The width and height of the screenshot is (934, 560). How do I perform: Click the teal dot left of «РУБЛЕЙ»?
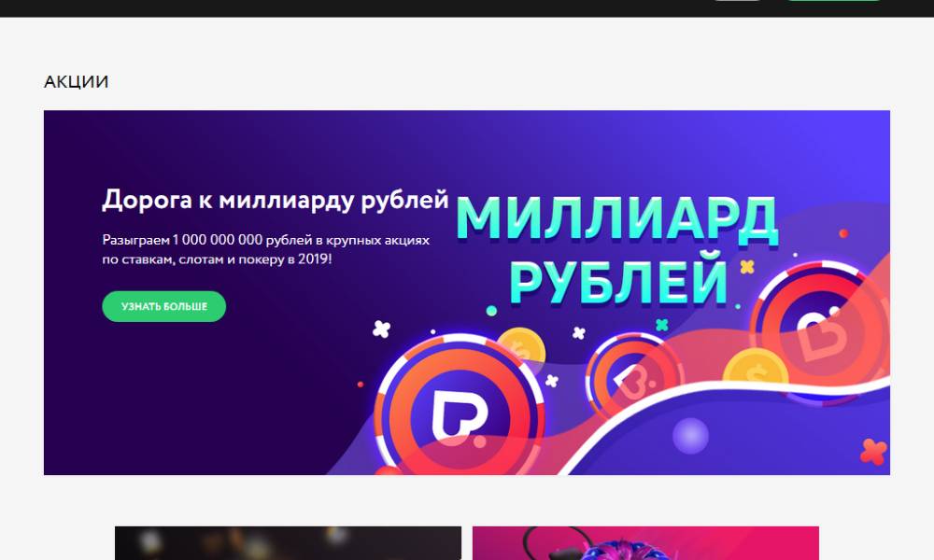pyautogui.click(x=491, y=310)
